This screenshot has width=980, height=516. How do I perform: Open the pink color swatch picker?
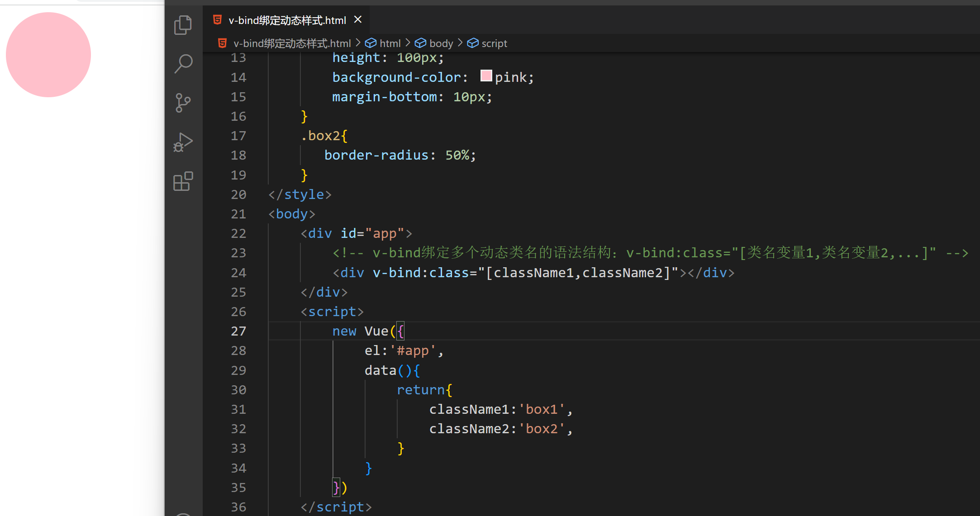click(x=486, y=76)
